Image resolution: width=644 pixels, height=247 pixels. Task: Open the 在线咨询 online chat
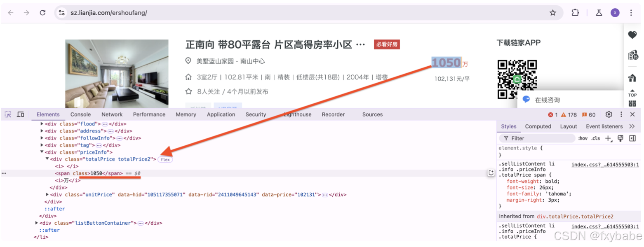(547, 100)
